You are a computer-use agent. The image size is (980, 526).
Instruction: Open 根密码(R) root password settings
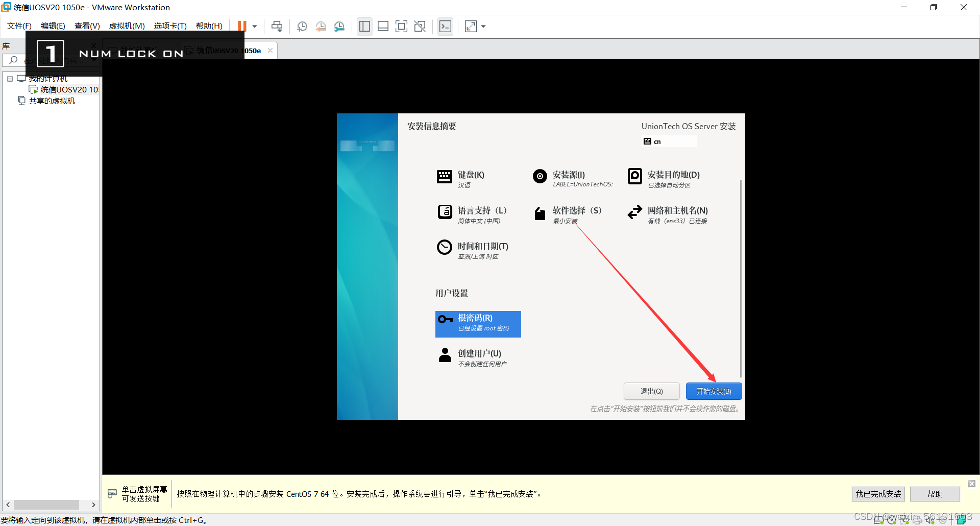pyautogui.click(x=478, y=324)
